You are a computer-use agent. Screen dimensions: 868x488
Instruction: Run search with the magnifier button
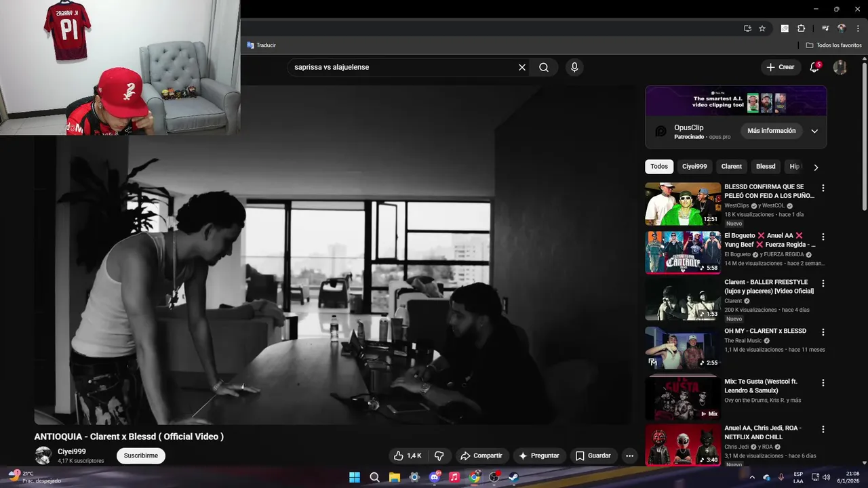tap(544, 67)
